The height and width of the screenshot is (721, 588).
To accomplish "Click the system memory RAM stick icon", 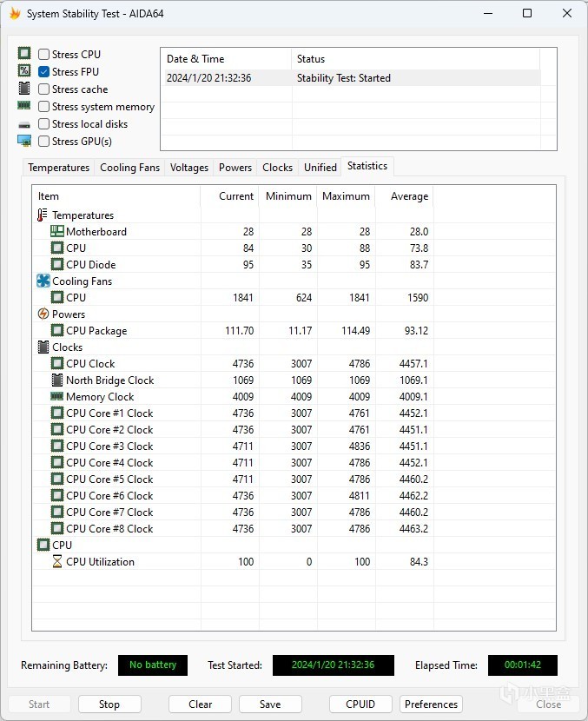I will click(x=24, y=105).
